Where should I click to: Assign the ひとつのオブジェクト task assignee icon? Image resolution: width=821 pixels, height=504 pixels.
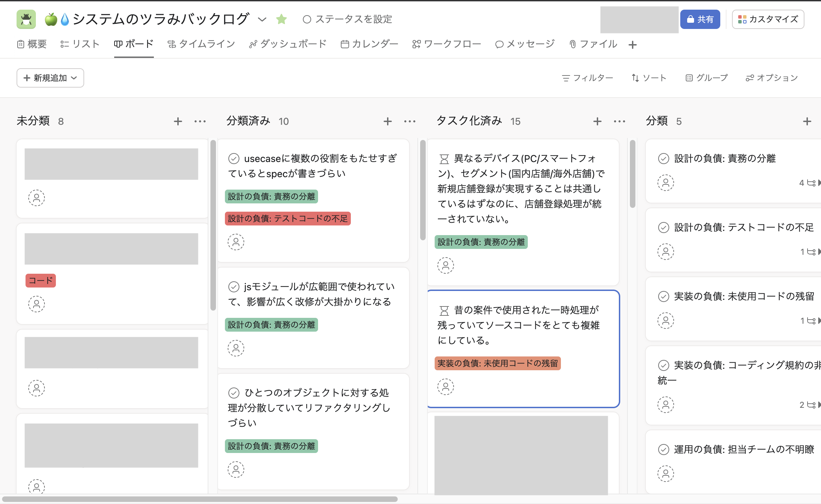click(x=236, y=470)
